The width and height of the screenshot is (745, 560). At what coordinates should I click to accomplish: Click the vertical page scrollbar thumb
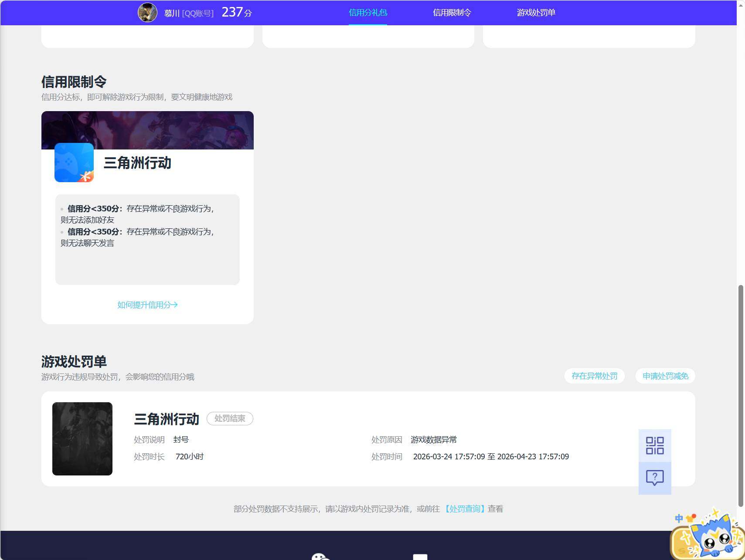pyautogui.click(x=741, y=396)
